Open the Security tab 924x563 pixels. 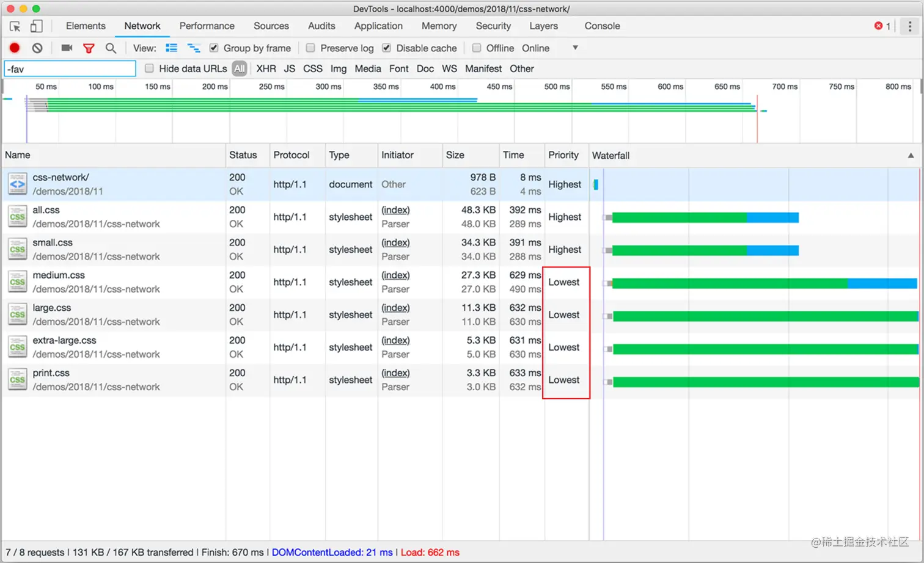[x=493, y=26]
